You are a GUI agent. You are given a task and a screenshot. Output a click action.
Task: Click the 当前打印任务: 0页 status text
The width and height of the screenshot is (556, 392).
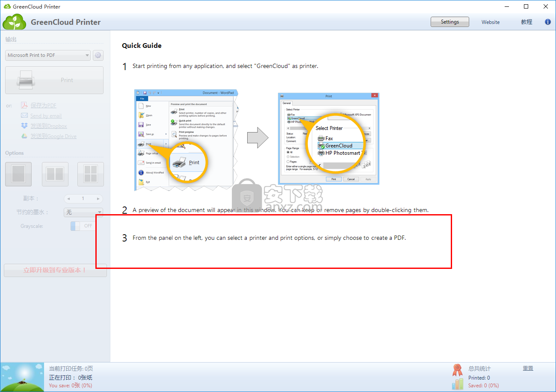(71, 368)
